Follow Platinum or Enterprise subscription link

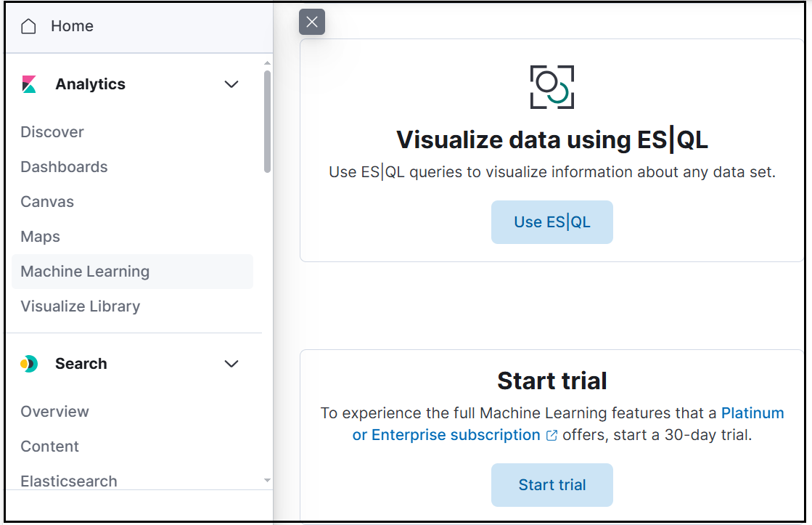(569, 424)
